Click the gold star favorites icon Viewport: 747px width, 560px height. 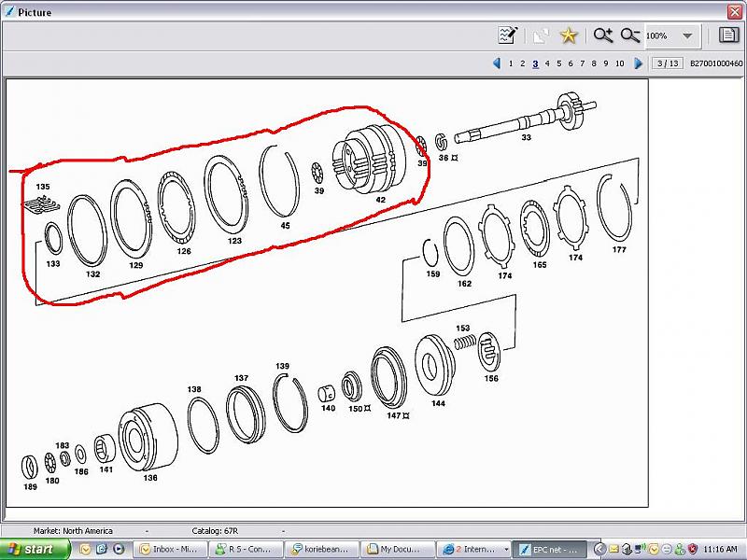[x=568, y=35]
